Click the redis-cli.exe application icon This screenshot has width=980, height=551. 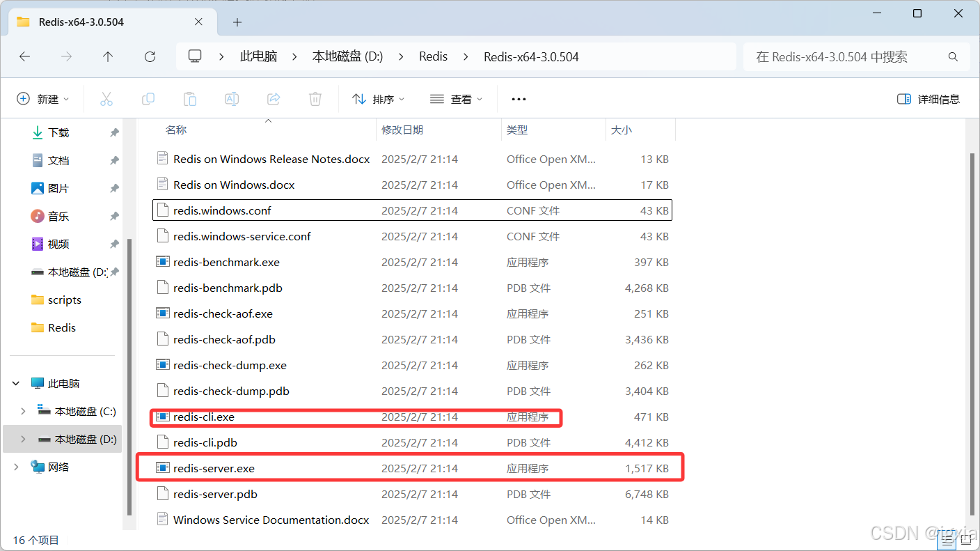point(163,417)
